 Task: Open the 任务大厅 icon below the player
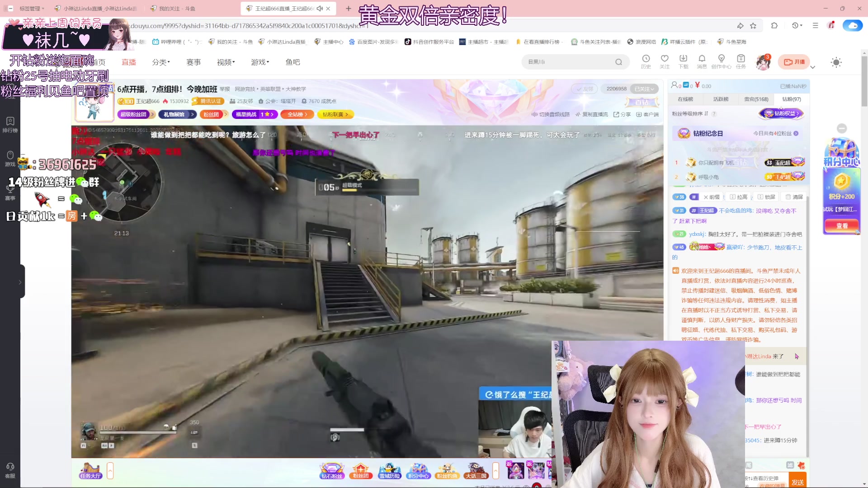[x=90, y=470]
